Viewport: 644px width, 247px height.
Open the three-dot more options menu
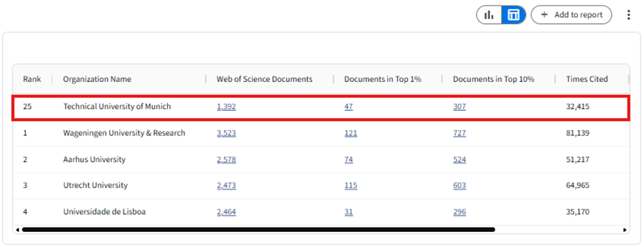coord(628,15)
